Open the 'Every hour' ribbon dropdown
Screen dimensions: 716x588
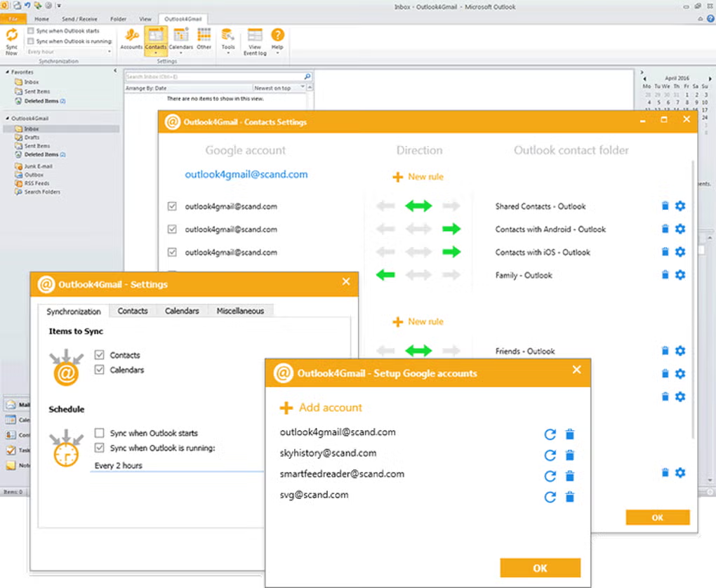click(x=69, y=52)
